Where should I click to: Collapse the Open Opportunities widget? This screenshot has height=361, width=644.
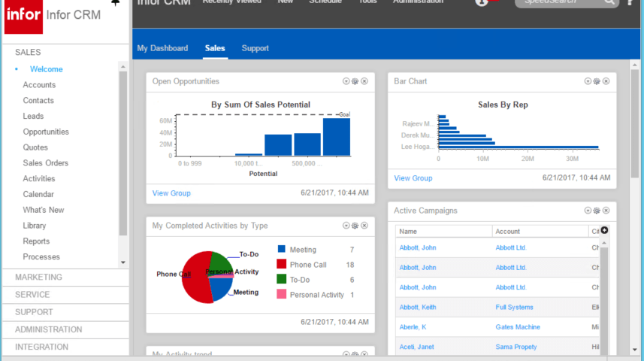[x=346, y=81]
